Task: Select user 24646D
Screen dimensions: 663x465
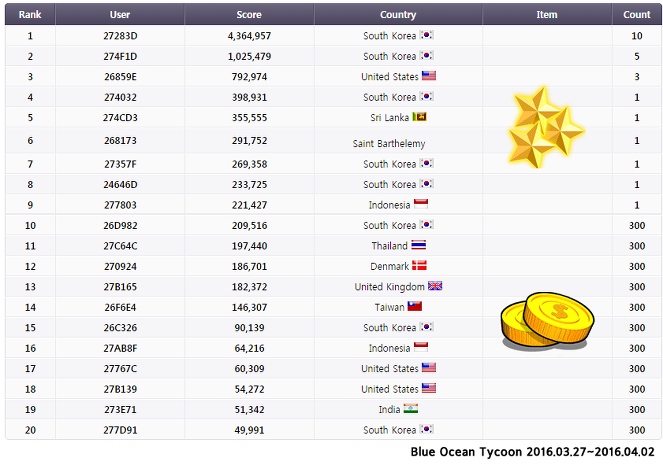Action: (121, 184)
